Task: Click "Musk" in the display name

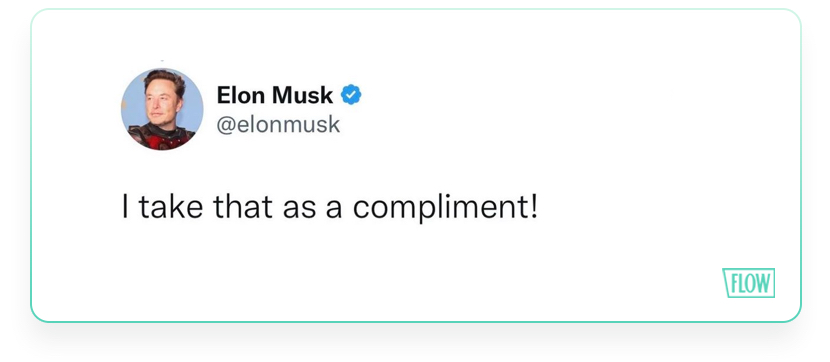Action: point(303,95)
